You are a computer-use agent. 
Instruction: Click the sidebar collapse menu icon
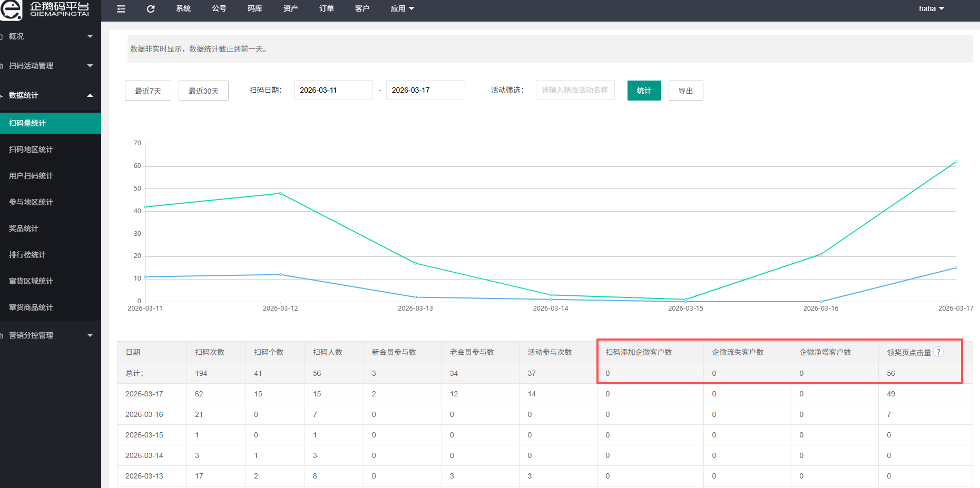(x=121, y=9)
